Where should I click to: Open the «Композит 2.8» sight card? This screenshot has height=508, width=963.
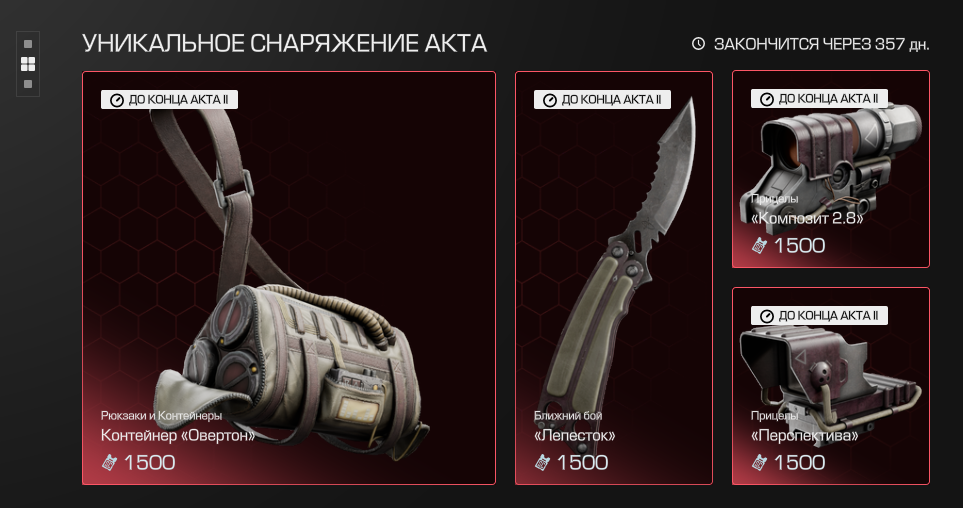pos(830,169)
